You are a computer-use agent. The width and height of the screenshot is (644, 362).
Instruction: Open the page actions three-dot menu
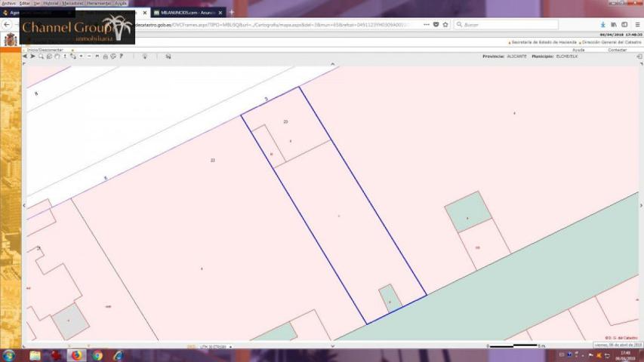point(427,24)
